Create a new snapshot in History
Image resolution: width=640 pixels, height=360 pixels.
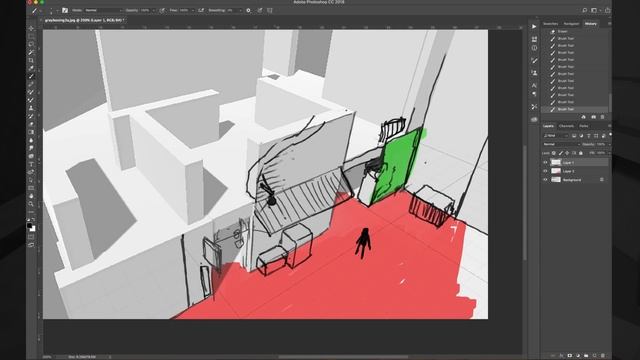click(x=593, y=117)
